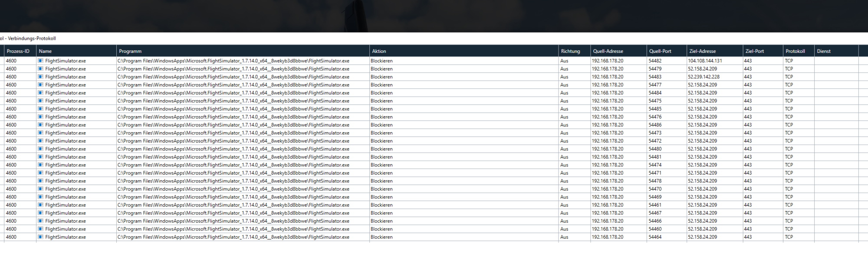
Task: Click FlightSimulator icon in source port 54478 row
Action: point(40,181)
